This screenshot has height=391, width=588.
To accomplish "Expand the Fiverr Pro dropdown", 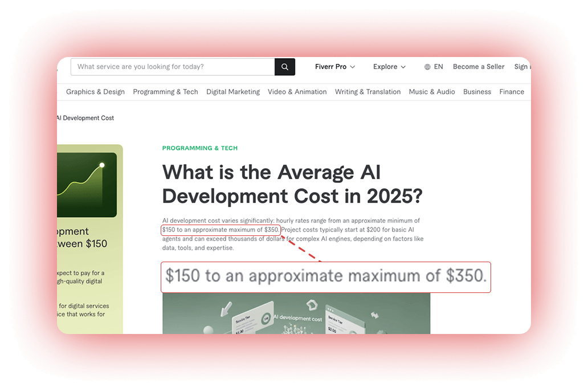I will (335, 67).
